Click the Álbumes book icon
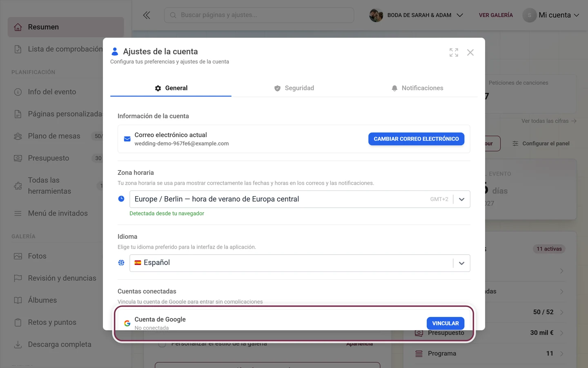 pos(18,300)
